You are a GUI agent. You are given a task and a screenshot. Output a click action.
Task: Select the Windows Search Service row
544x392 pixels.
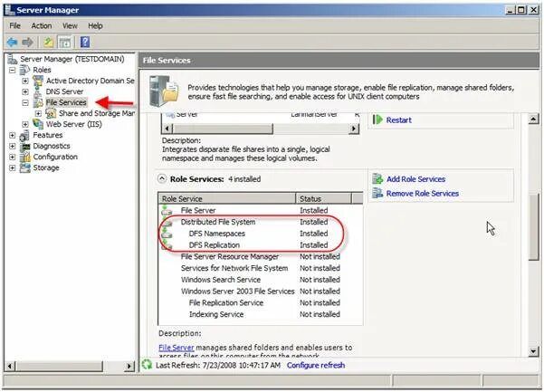point(261,280)
